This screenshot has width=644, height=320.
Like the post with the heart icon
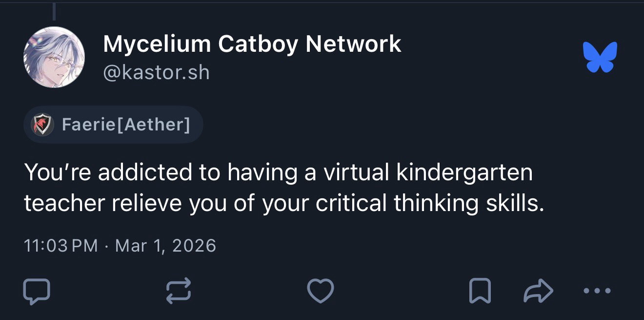tap(321, 291)
